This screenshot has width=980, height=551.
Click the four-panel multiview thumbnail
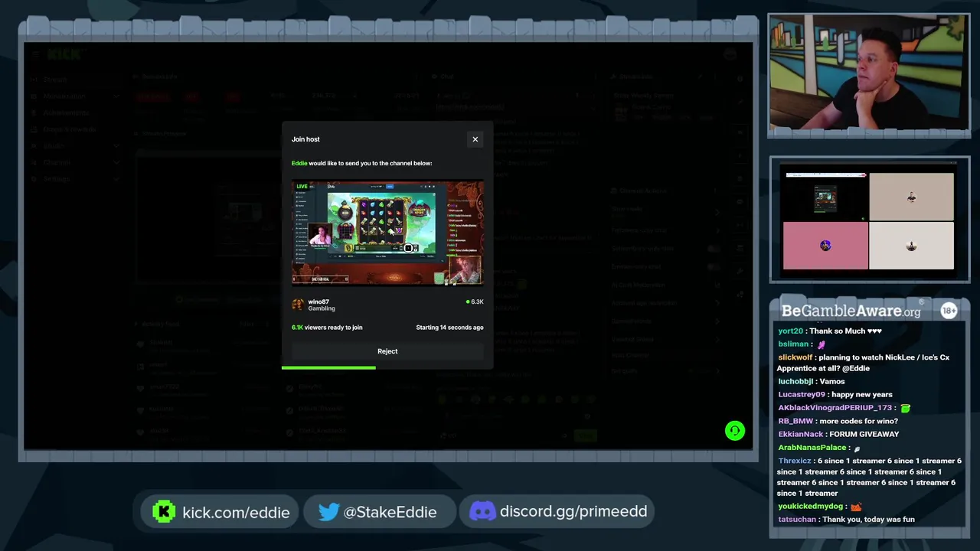coord(869,220)
